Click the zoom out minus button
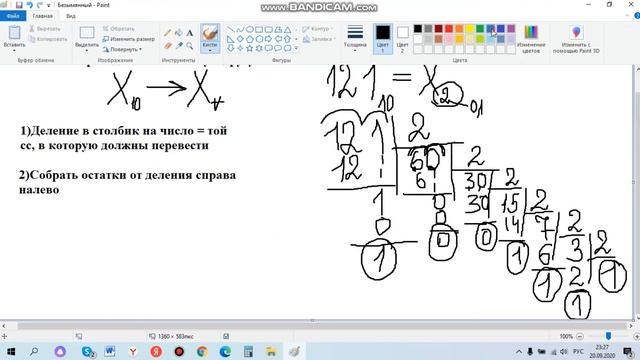The height and width of the screenshot is (360, 640). [x=580, y=336]
